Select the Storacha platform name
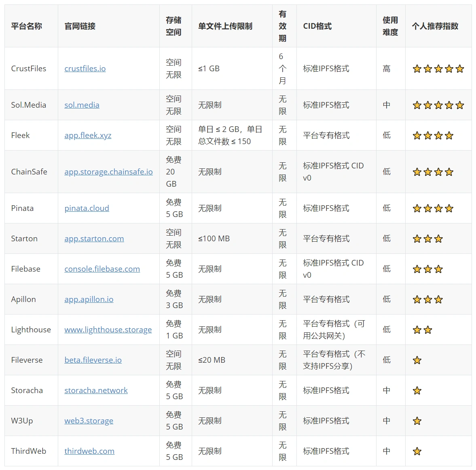 27,391
